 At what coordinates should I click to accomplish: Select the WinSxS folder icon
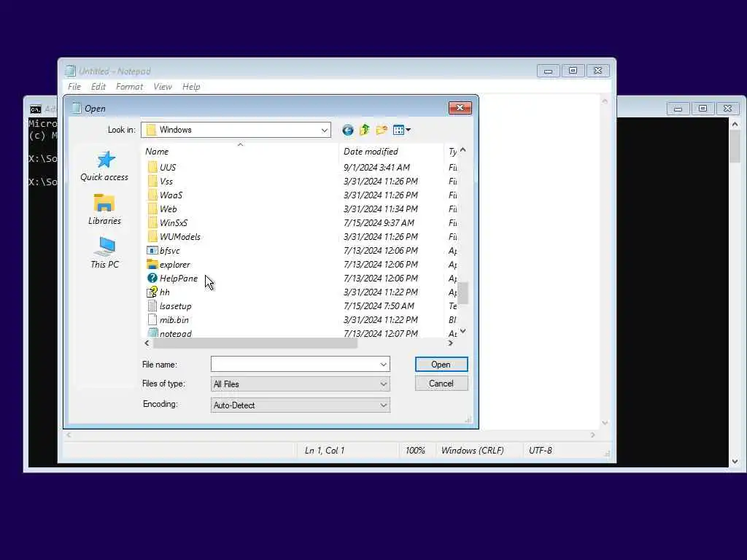tap(152, 222)
